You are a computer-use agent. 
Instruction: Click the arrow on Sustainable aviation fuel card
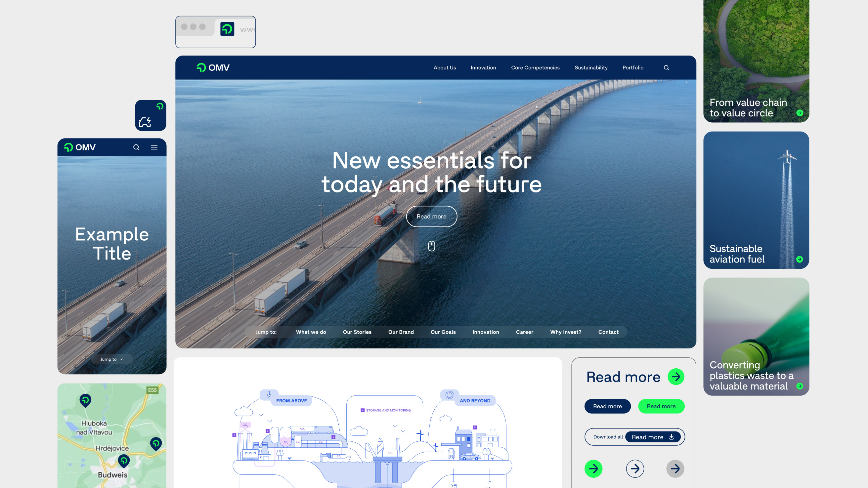click(799, 259)
